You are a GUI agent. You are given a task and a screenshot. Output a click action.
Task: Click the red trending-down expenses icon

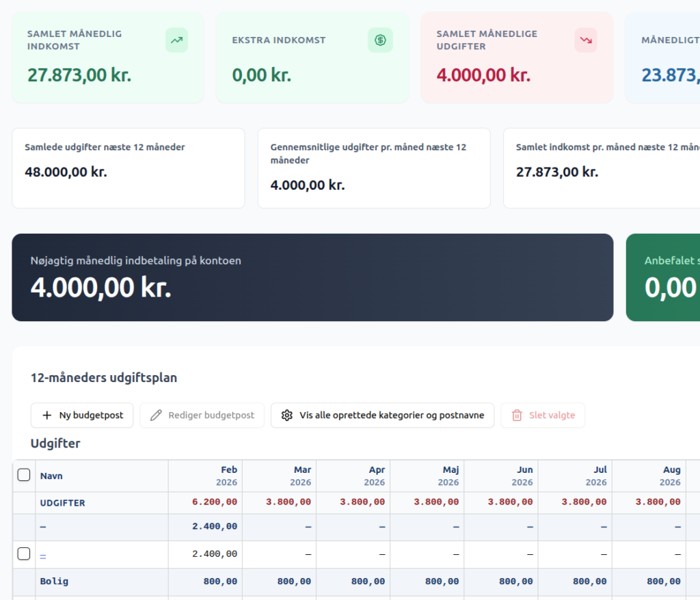click(x=586, y=40)
